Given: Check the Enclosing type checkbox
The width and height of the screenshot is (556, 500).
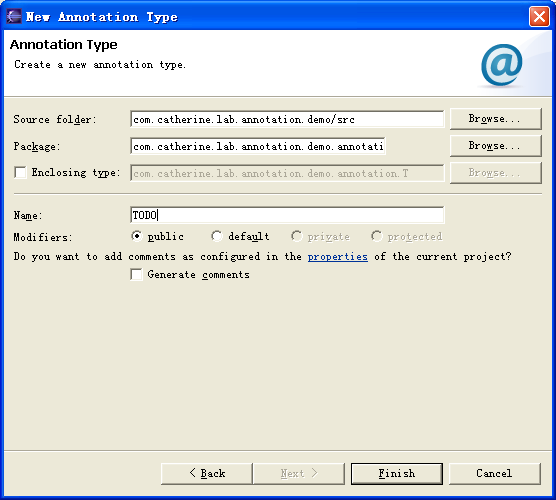Looking at the screenshot, I should point(20,173).
